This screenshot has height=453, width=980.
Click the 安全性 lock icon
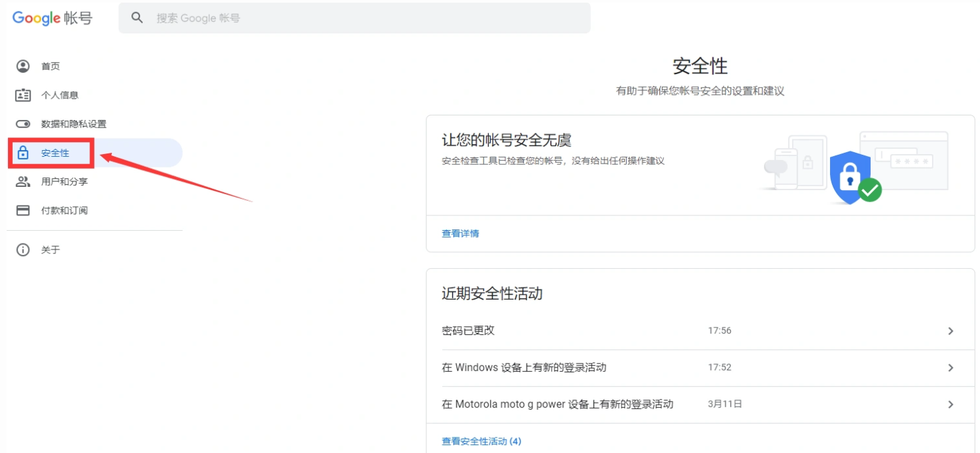pos(23,153)
